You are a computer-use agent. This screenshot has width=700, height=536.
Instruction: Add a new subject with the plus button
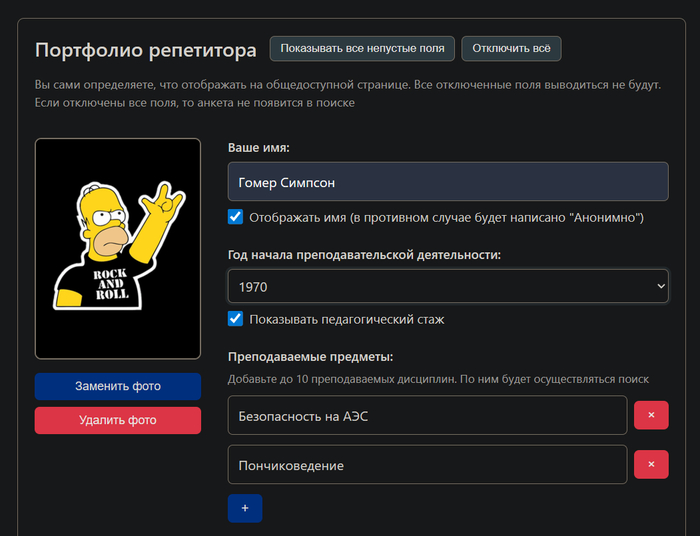click(x=245, y=508)
